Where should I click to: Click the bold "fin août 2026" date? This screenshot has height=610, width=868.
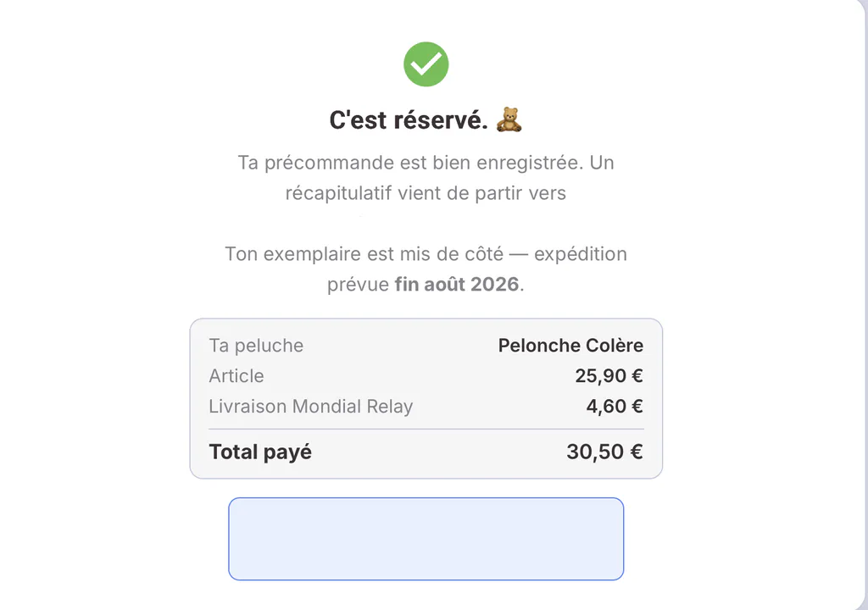coord(457,284)
